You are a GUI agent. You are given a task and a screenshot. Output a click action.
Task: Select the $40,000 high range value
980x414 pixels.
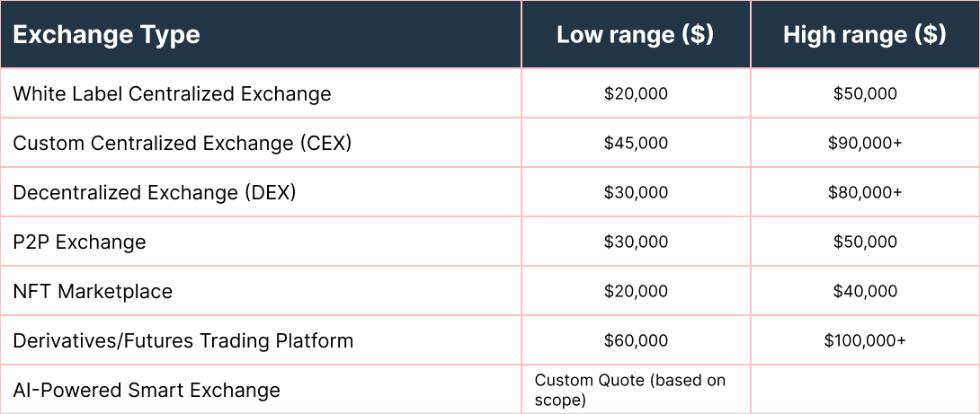point(864,291)
